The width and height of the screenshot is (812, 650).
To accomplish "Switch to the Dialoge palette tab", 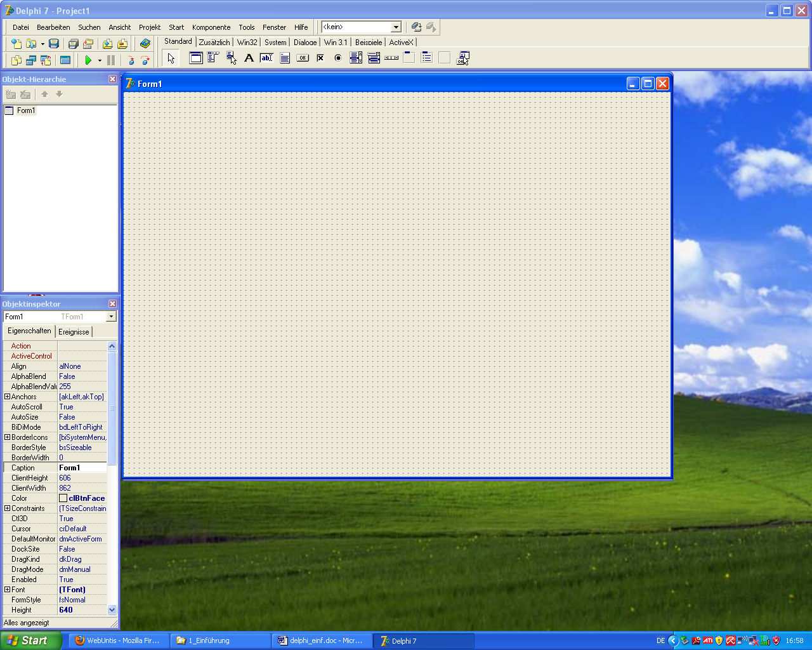I will (305, 43).
